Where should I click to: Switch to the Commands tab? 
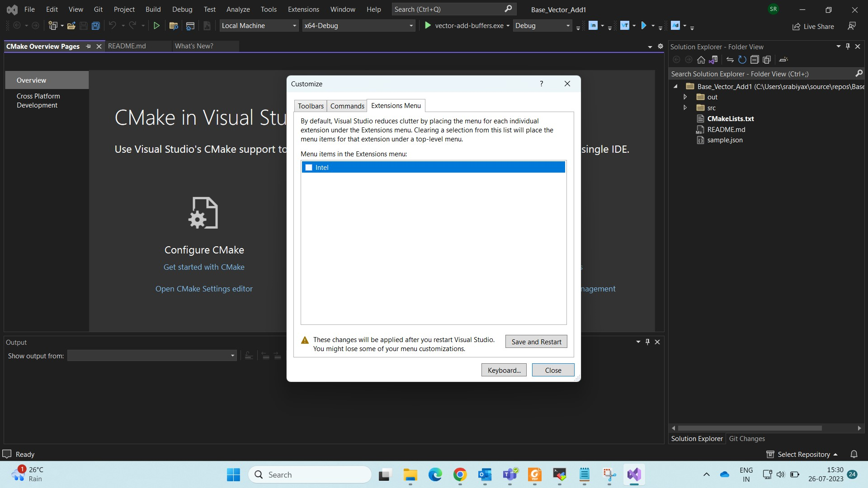pyautogui.click(x=347, y=106)
